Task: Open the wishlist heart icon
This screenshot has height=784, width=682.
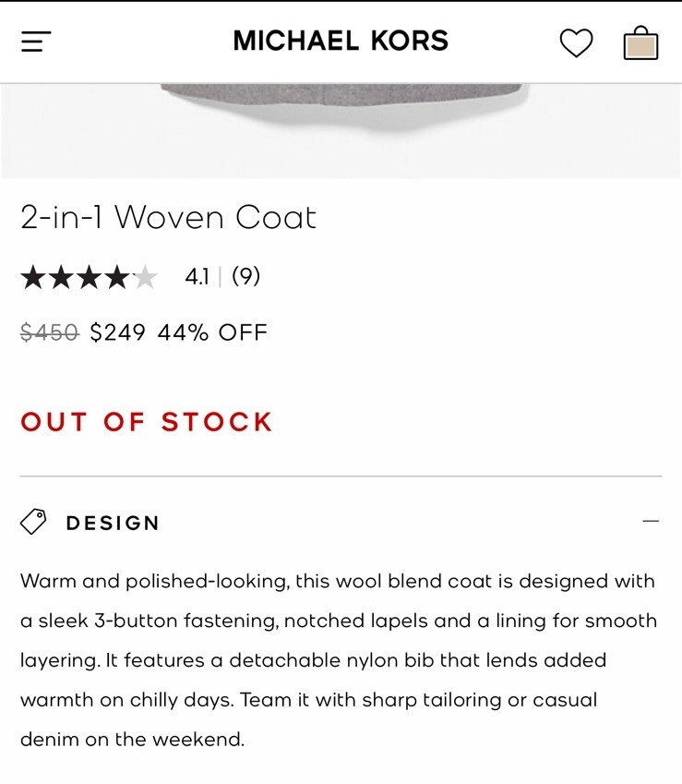Action: click(x=576, y=43)
